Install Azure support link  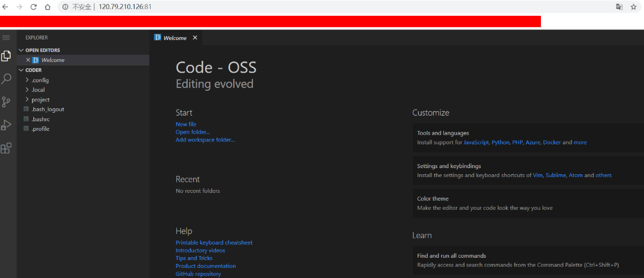(x=532, y=143)
